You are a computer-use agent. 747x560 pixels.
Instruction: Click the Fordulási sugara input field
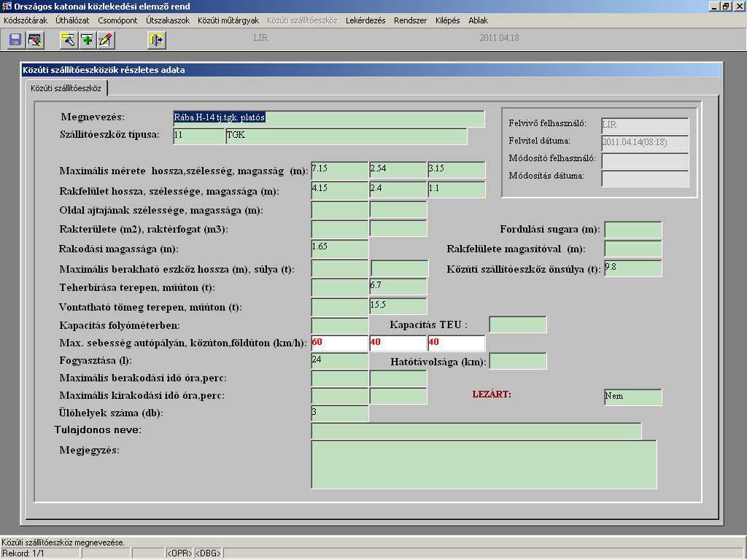point(633,230)
